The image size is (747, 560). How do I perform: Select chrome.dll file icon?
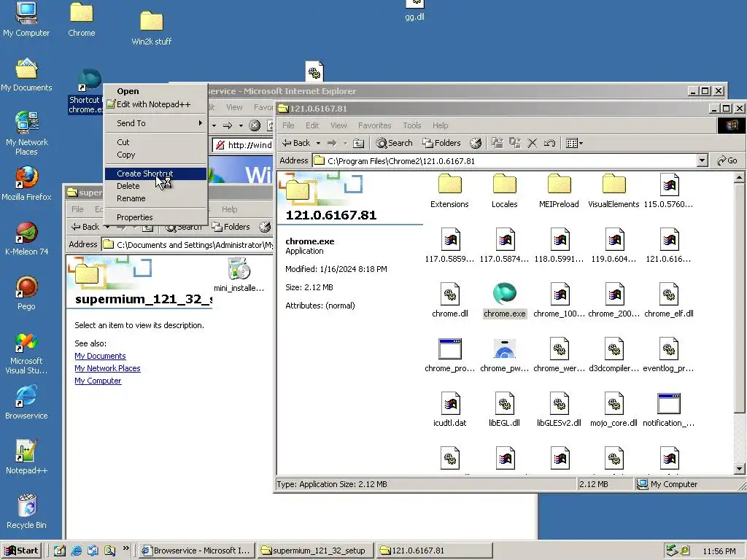click(449, 300)
